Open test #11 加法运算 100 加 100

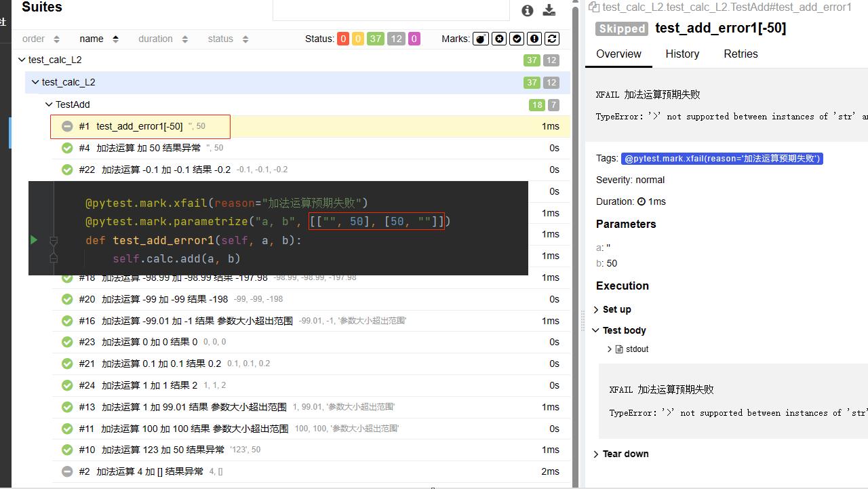[311, 429]
